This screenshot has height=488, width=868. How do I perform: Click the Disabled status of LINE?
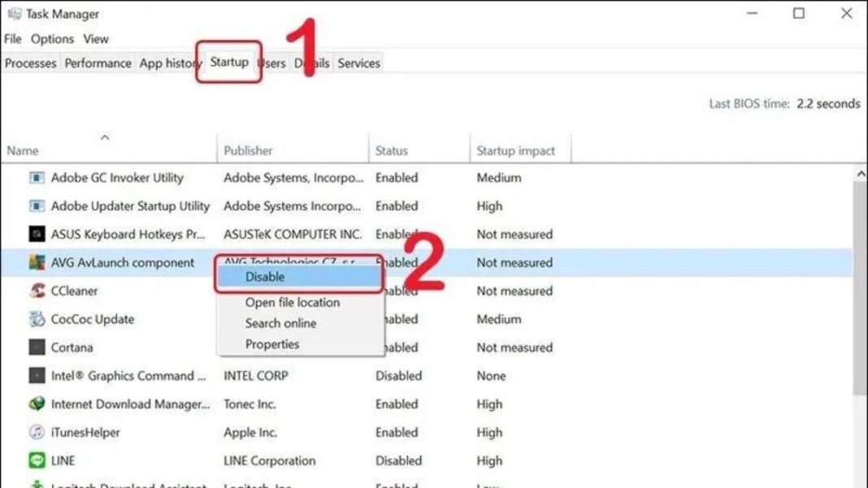point(398,460)
